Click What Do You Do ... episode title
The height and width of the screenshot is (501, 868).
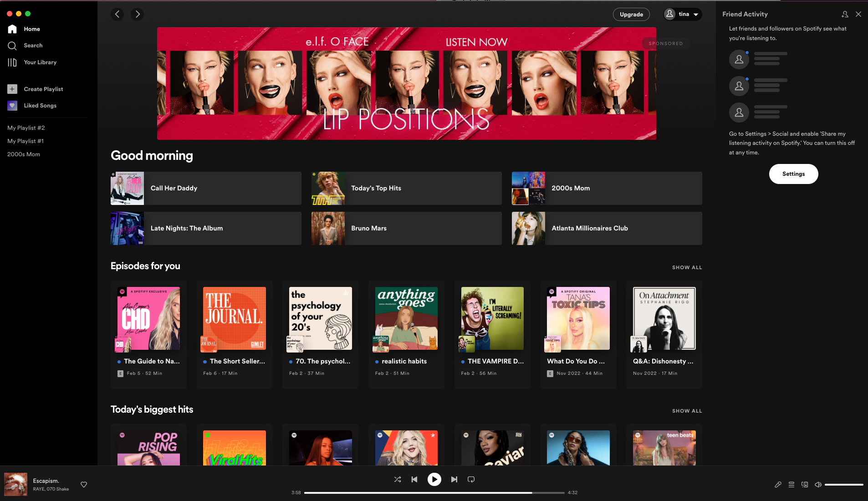click(576, 361)
